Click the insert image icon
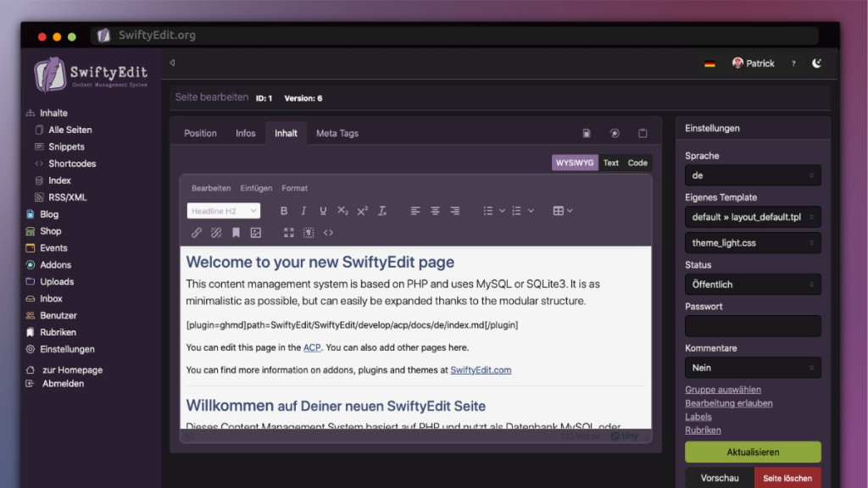868x488 pixels. (x=256, y=232)
